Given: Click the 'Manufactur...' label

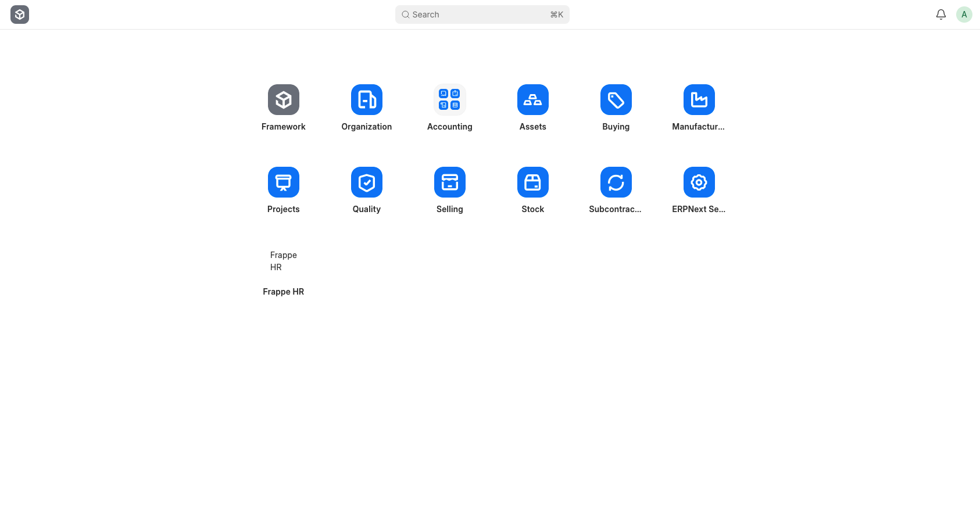Looking at the screenshot, I should click(699, 127).
